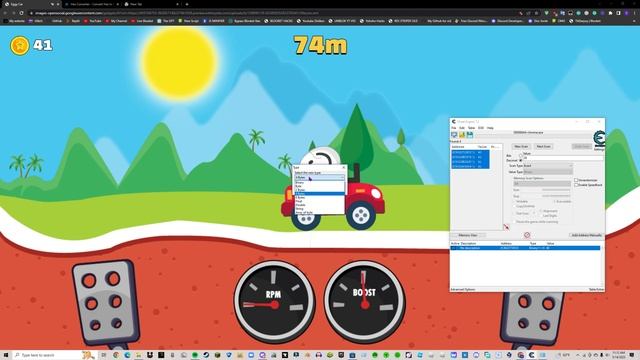Open Advanced Options at bottom of Cheat Engine
The height and width of the screenshot is (360, 640).
[x=463, y=289]
